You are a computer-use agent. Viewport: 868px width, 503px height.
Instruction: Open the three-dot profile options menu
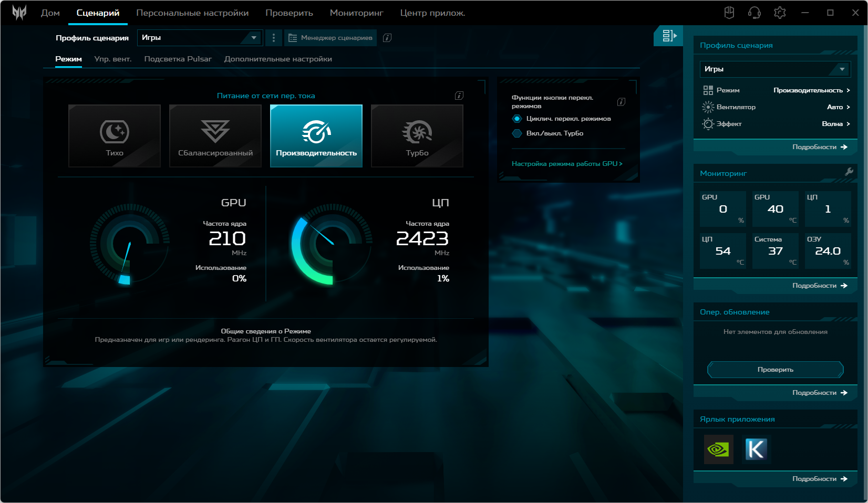tap(274, 38)
